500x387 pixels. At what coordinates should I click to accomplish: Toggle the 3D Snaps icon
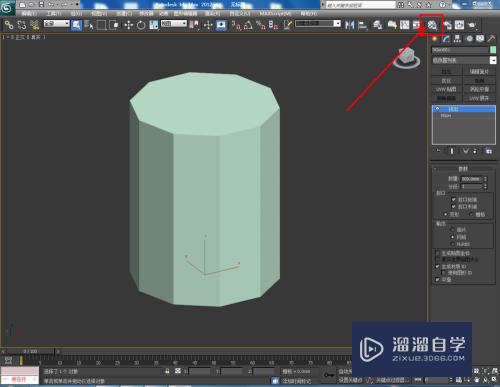236,25
